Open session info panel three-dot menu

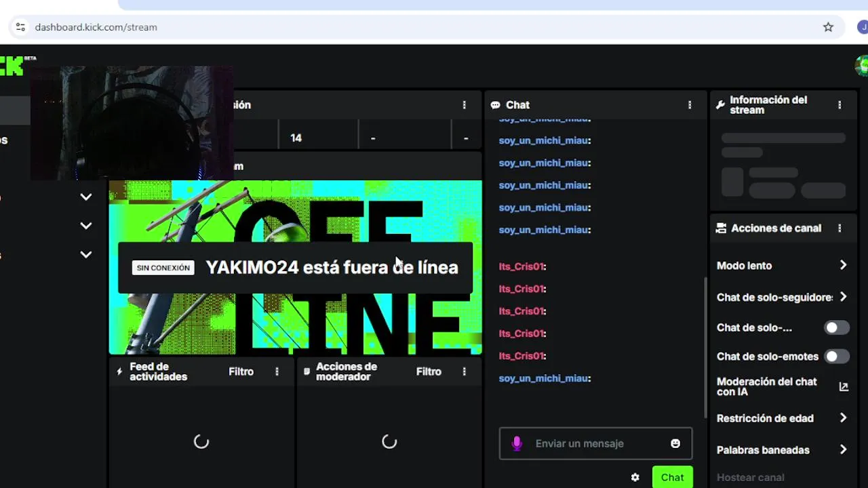pos(465,105)
